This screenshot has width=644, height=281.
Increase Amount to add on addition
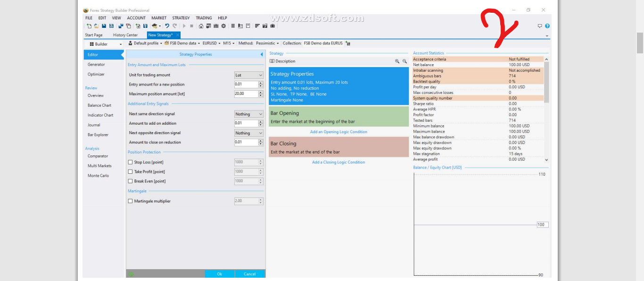tap(261, 121)
